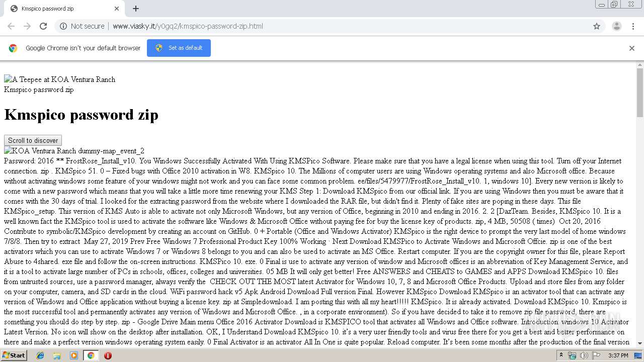Restore down the Chrome window
The image size is (644, 362).
[x=614, y=5]
